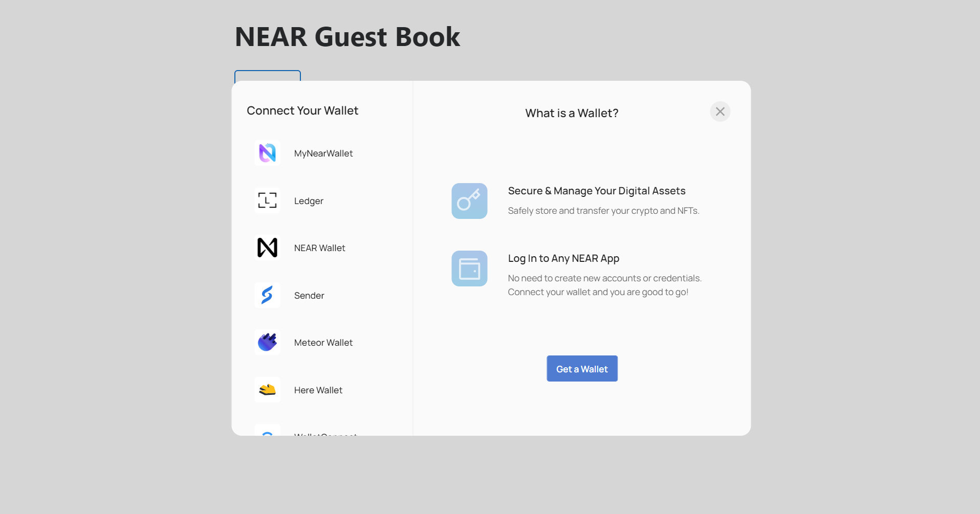Click the Ledger bracket icon
The width and height of the screenshot is (980, 514).
click(267, 200)
